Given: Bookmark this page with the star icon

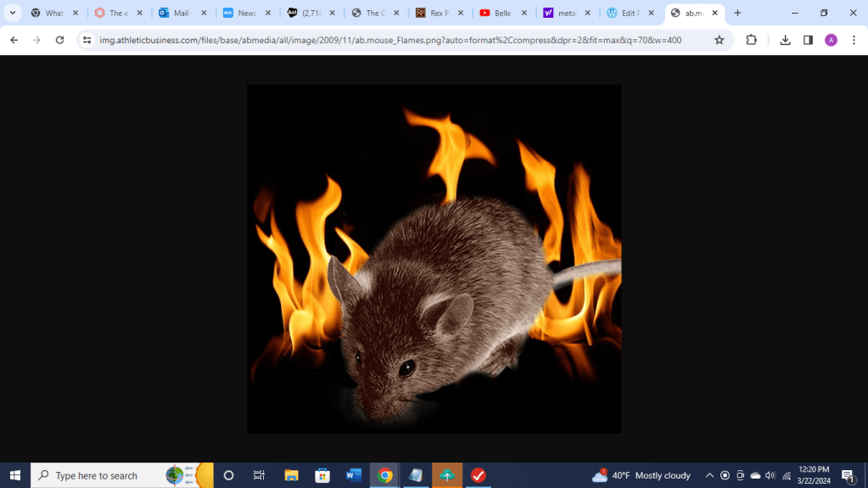Looking at the screenshot, I should point(719,40).
